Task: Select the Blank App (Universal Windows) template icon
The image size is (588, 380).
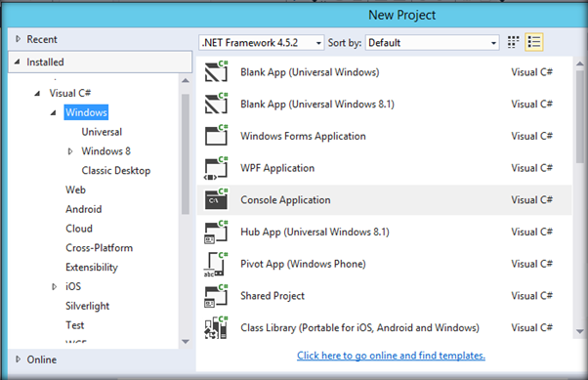Action: [217, 71]
